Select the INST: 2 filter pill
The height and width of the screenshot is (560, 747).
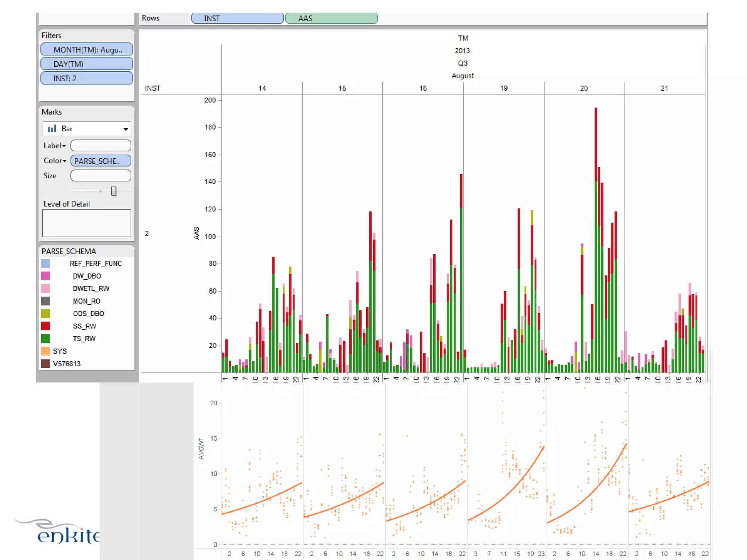pyautogui.click(x=87, y=78)
